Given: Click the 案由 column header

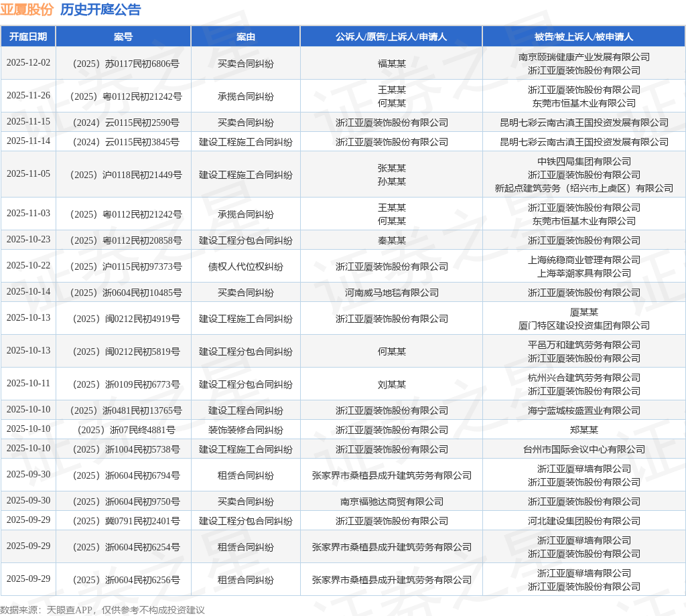Looking at the screenshot, I should point(246,37).
